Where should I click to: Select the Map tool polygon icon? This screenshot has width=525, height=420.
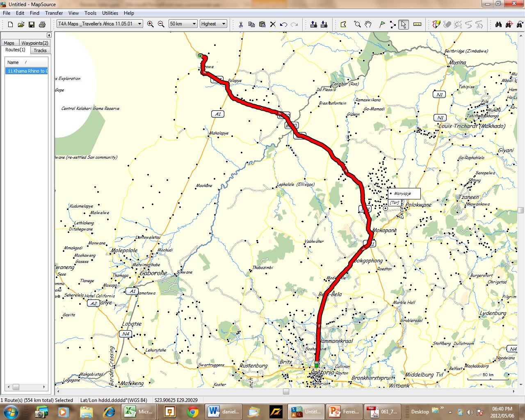(x=343, y=24)
